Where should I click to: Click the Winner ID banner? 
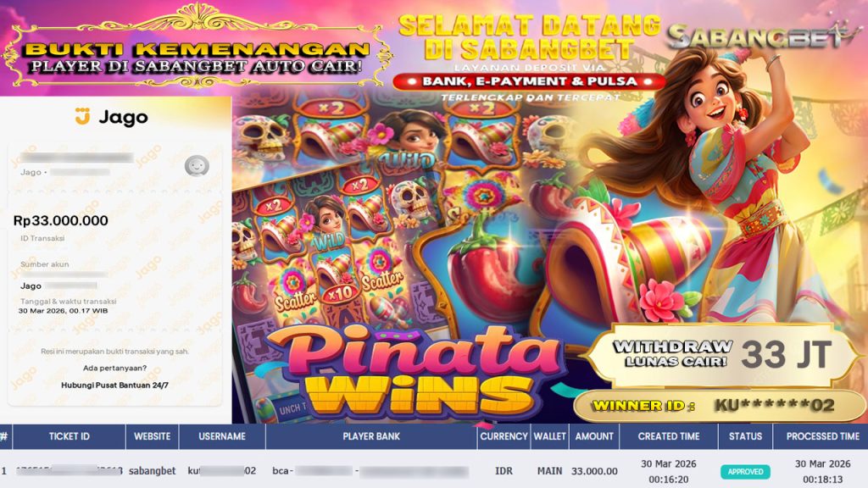click(719, 406)
